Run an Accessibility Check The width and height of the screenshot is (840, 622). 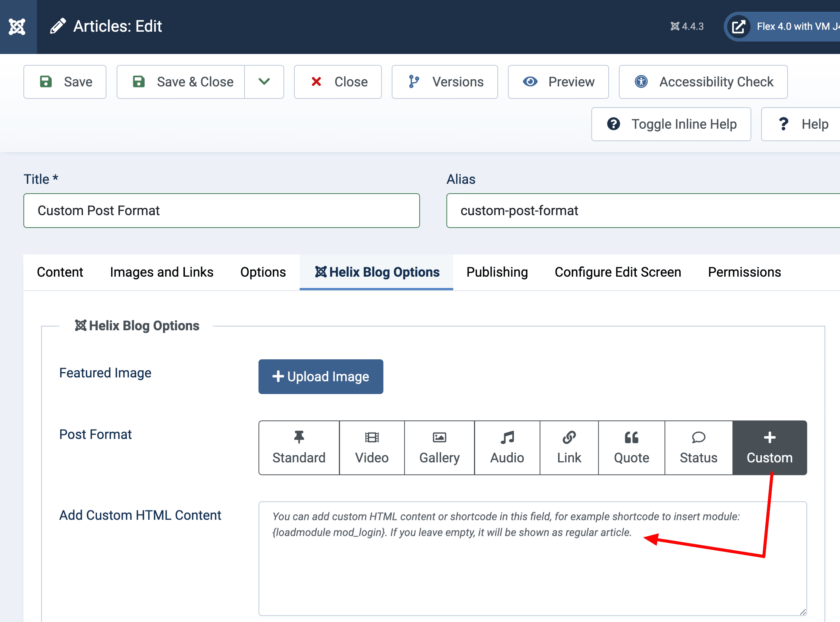point(703,82)
